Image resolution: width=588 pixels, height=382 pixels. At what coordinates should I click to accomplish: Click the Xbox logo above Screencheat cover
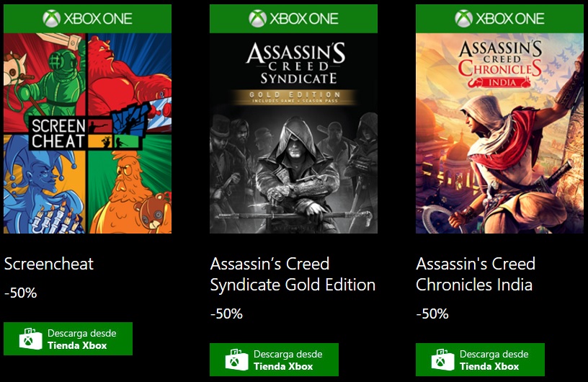pyautogui.click(x=51, y=19)
